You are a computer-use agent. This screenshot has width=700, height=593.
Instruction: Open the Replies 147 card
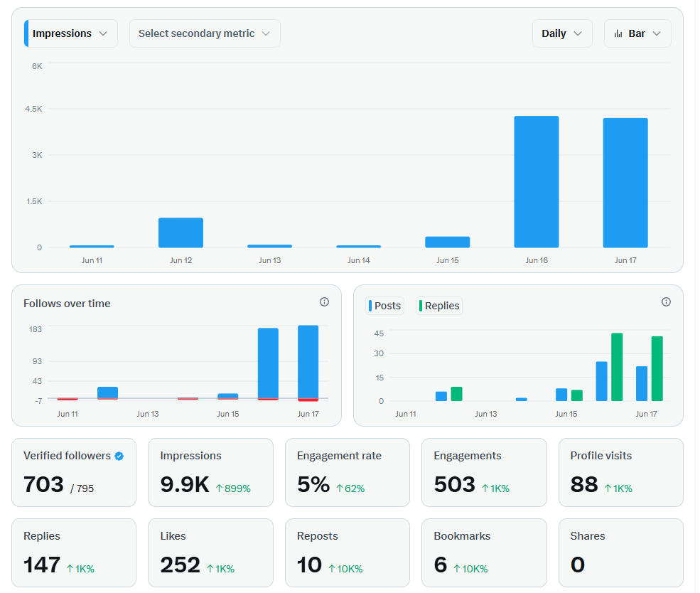pyautogui.click(x=74, y=552)
